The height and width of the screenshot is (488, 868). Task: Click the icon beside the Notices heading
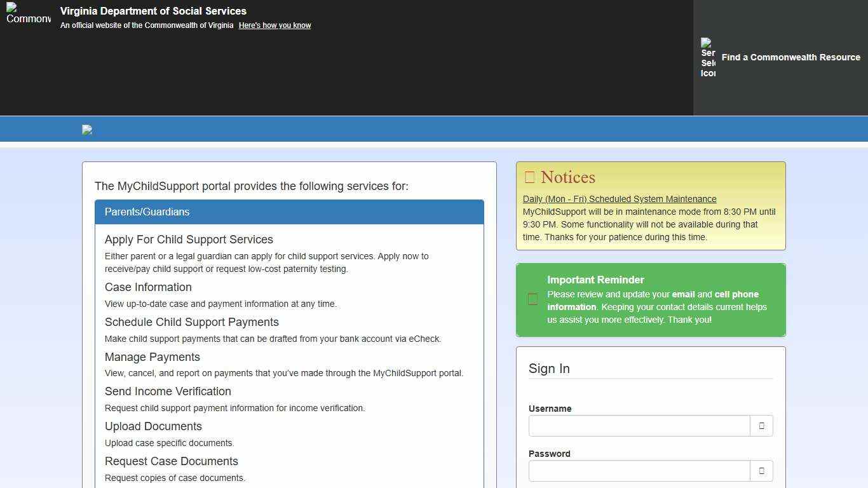pyautogui.click(x=529, y=177)
